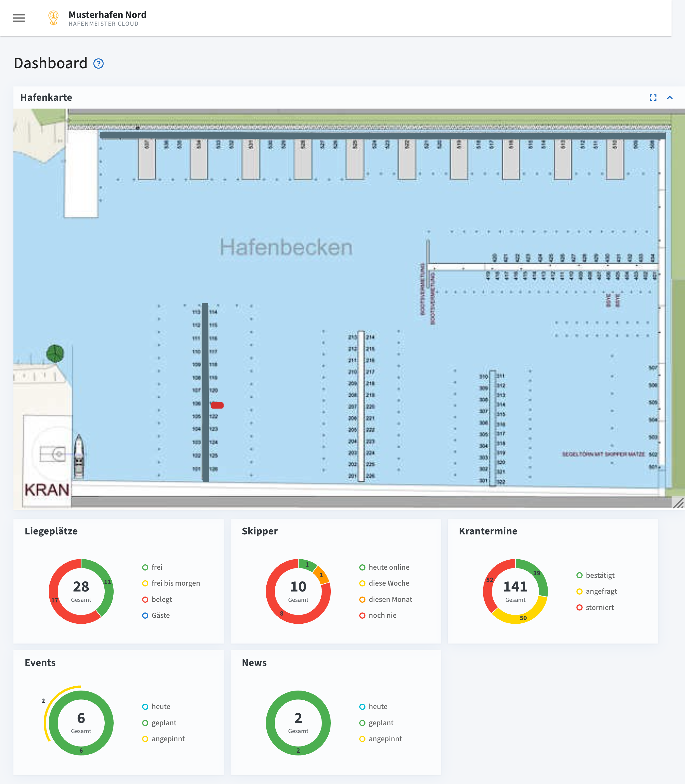Toggle the 'geplant' entry under News
Screen dimensions: 685x784
(381, 722)
